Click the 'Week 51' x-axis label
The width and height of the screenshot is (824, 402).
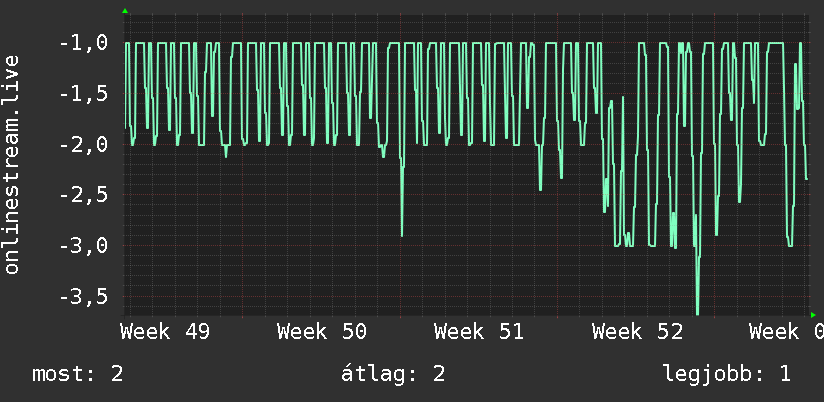(479, 332)
